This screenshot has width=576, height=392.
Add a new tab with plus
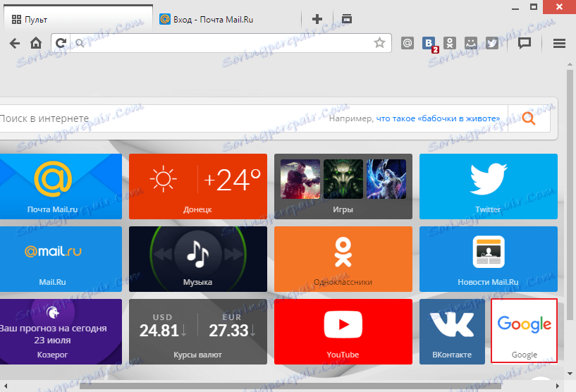pyautogui.click(x=317, y=19)
